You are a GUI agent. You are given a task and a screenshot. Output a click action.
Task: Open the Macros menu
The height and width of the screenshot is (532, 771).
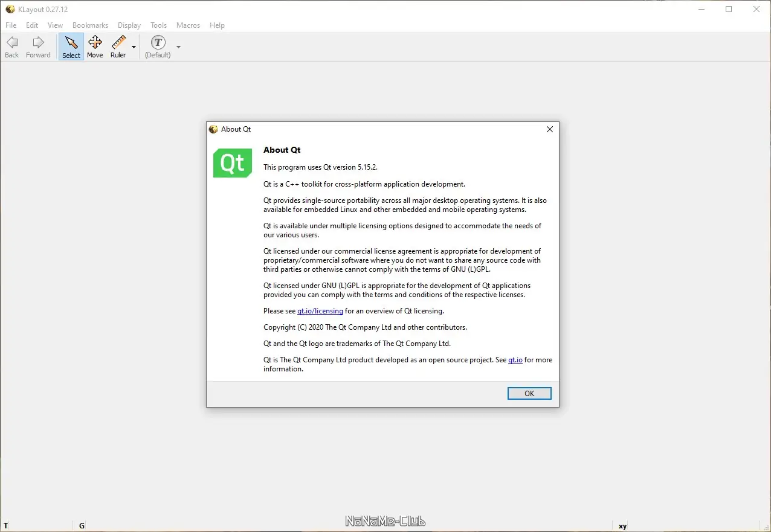[x=188, y=25]
